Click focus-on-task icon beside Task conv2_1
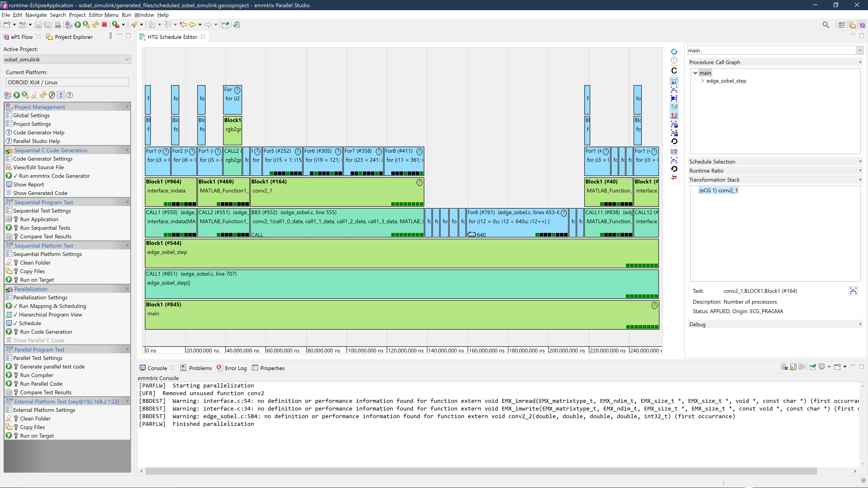Viewport: 868px width, 488px height. [x=853, y=291]
